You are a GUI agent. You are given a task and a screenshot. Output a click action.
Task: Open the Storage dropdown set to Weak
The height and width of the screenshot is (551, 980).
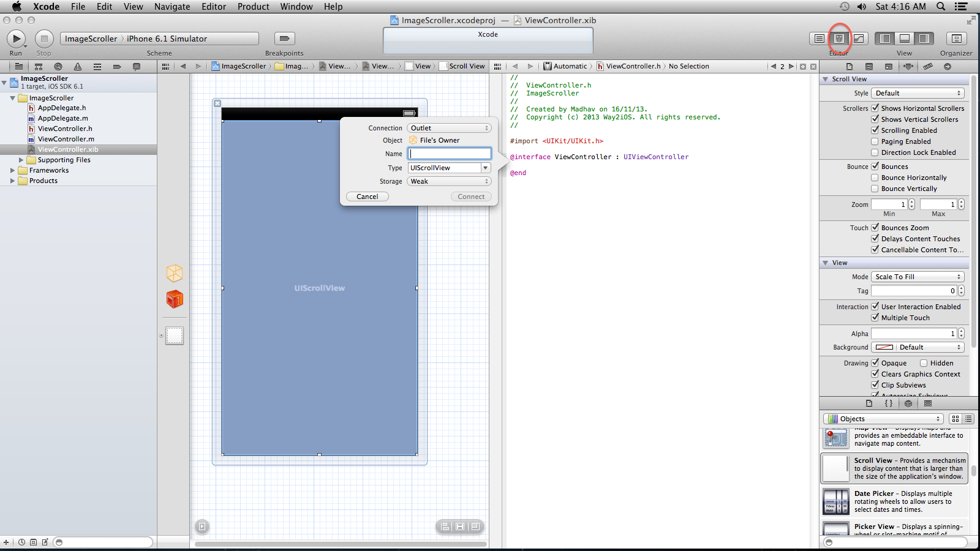(x=449, y=181)
